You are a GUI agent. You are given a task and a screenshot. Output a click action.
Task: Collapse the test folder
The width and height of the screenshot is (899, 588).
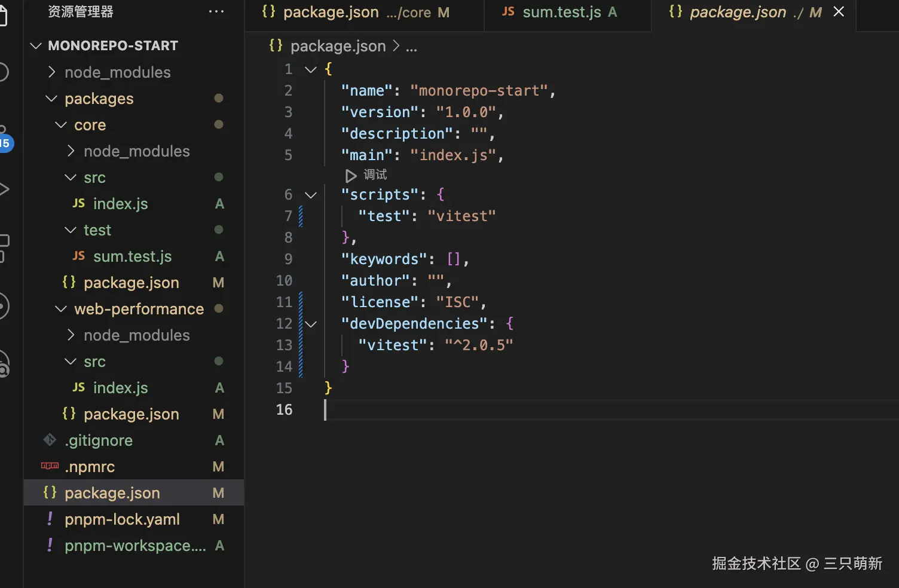[71, 230]
